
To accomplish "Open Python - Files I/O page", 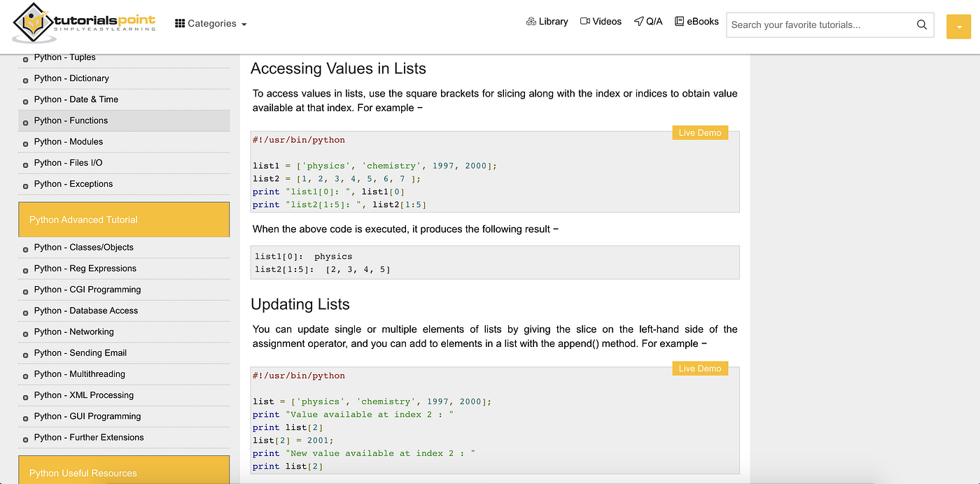I will [68, 163].
